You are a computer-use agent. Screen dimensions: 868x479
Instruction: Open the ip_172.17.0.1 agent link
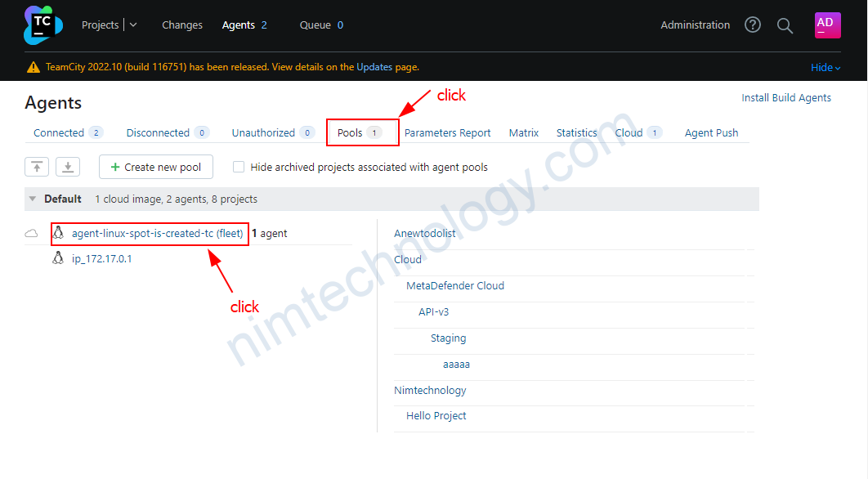[102, 258]
